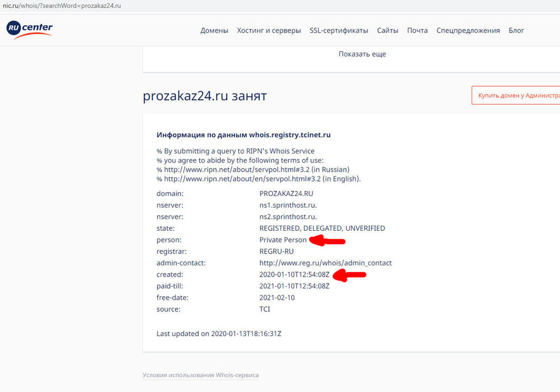Open the Блог menu
This screenshot has height=392, width=560.
(516, 31)
